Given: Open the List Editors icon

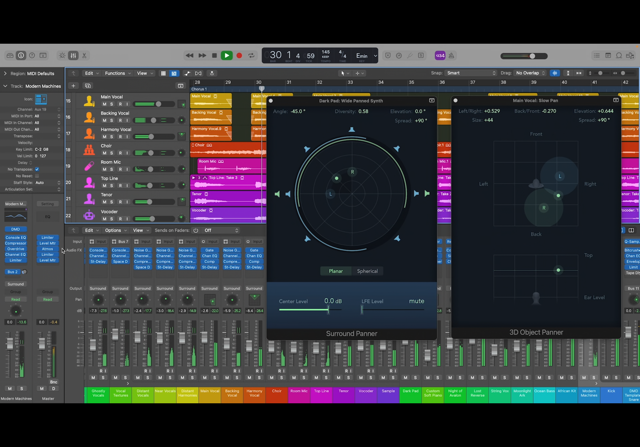Looking at the screenshot, I should [x=597, y=56].
